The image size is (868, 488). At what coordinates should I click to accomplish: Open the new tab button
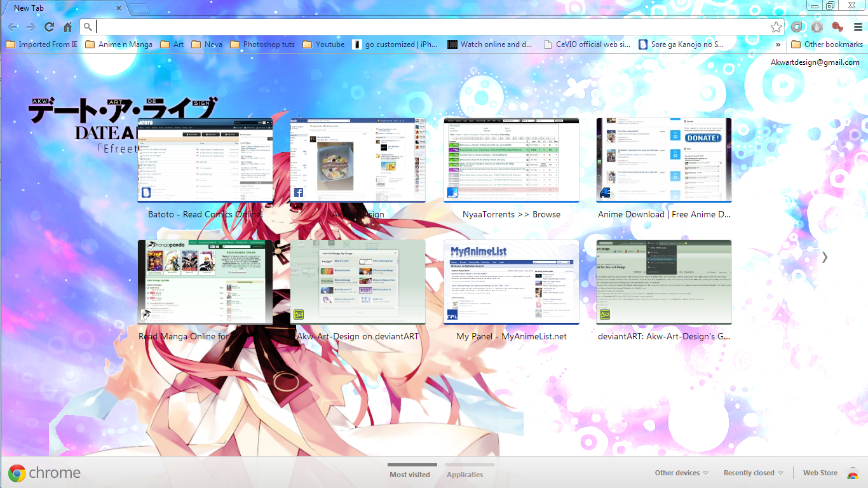click(x=139, y=8)
